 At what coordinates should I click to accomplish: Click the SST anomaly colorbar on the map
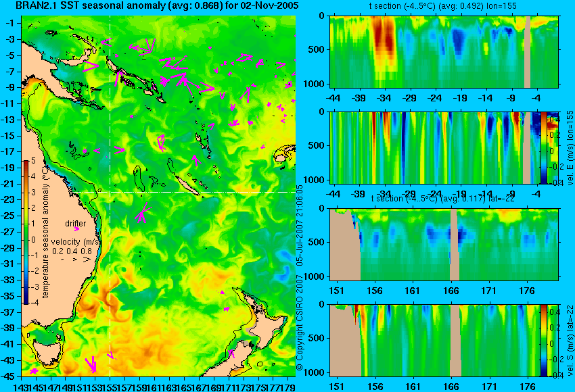point(26,232)
